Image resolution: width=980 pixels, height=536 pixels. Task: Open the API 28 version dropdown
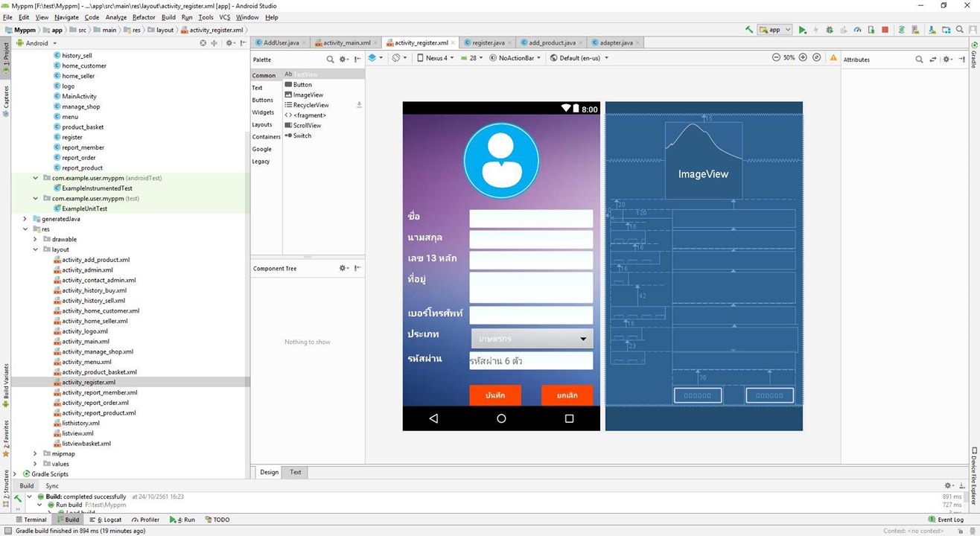pyautogui.click(x=472, y=57)
